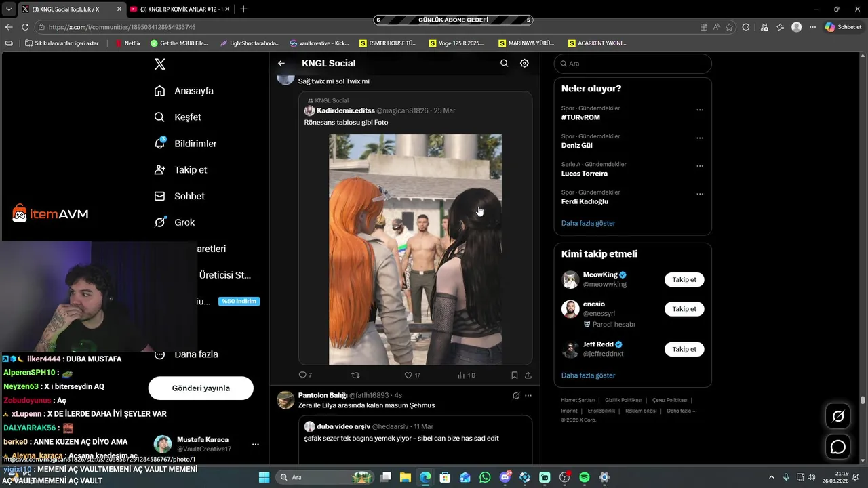
Task: Open more options for Deniz Gül trend
Action: (x=700, y=138)
